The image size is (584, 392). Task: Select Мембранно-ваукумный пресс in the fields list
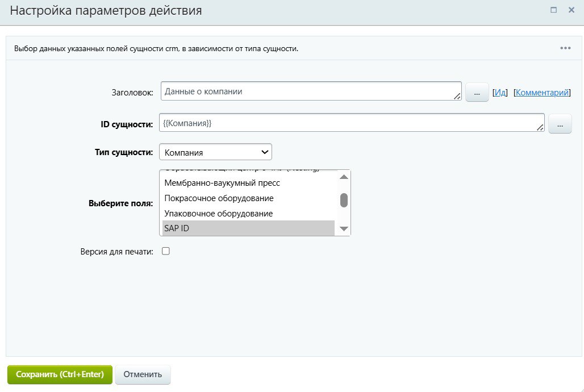tap(248, 183)
